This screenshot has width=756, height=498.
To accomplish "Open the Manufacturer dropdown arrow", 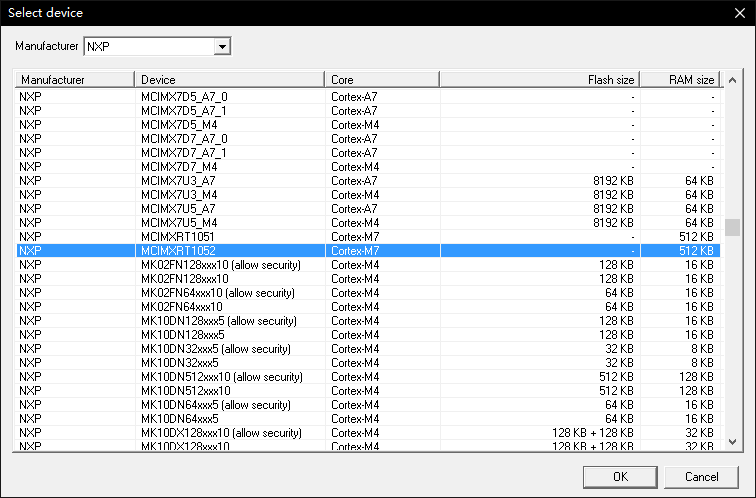I will pos(222,47).
